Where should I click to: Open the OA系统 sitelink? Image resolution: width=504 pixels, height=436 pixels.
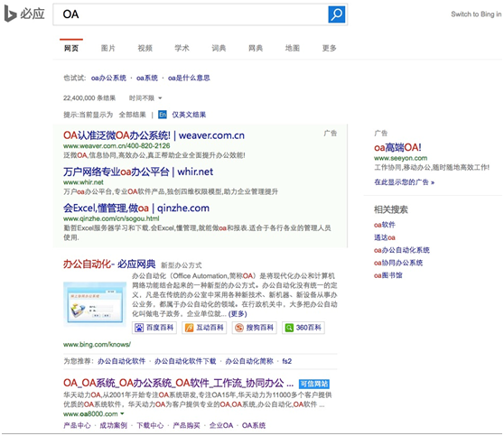point(254,426)
